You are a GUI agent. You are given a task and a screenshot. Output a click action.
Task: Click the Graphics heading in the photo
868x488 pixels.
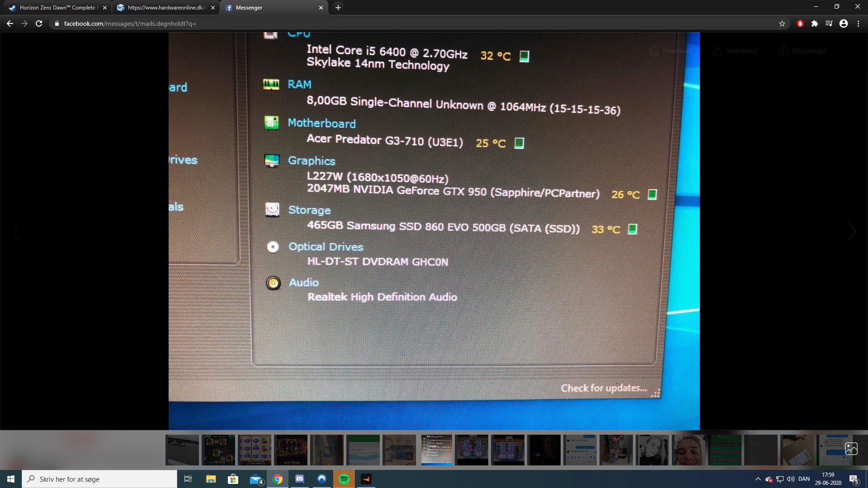click(311, 161)
